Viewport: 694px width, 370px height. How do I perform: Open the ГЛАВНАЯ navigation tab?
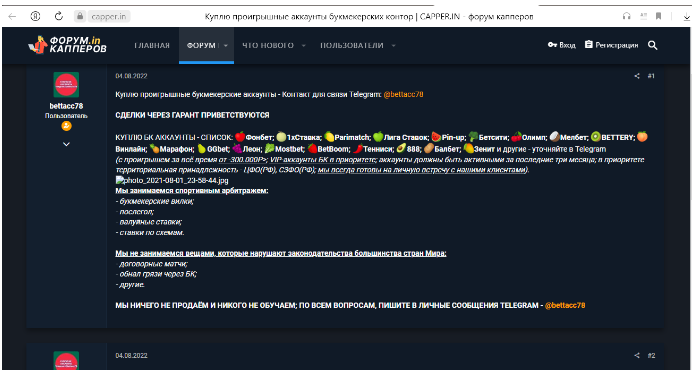(x=152, y=46)
